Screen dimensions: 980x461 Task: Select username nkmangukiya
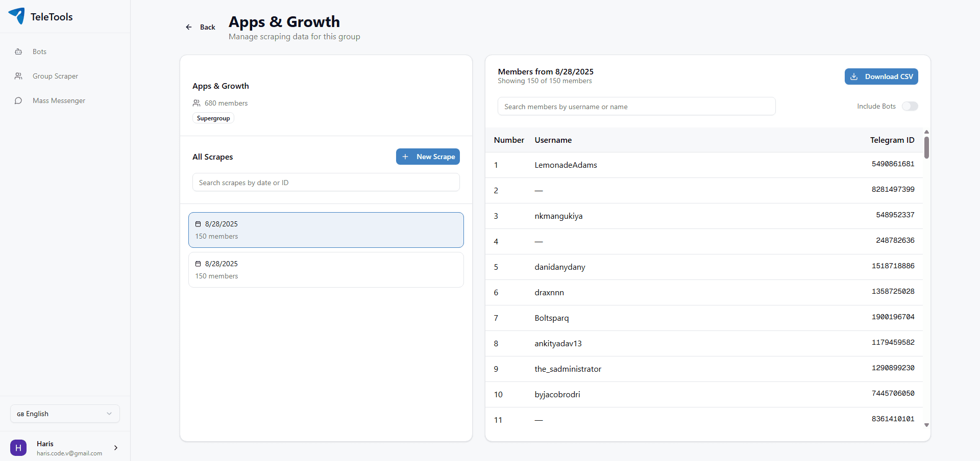tap(558, 216)
